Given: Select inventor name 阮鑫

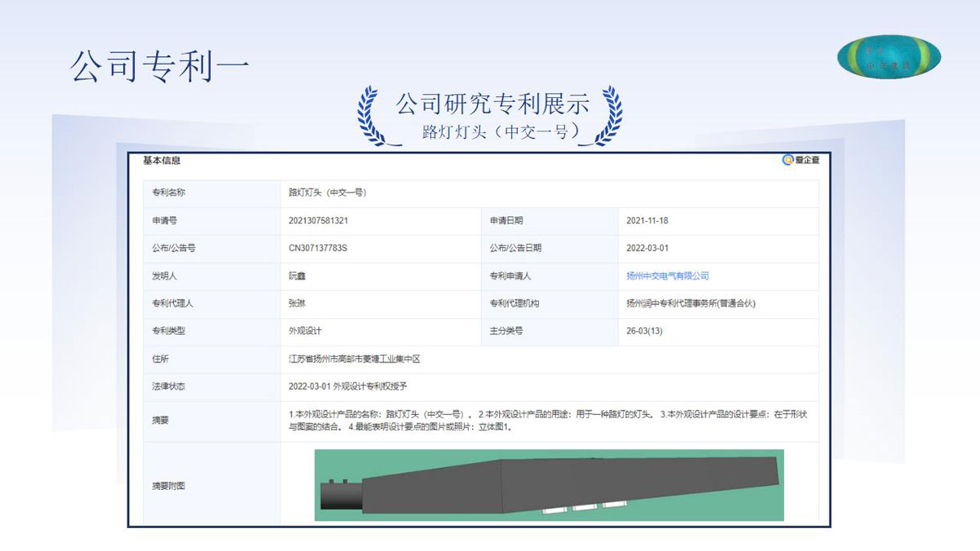Looking at the screenshot, I should 297,276.
